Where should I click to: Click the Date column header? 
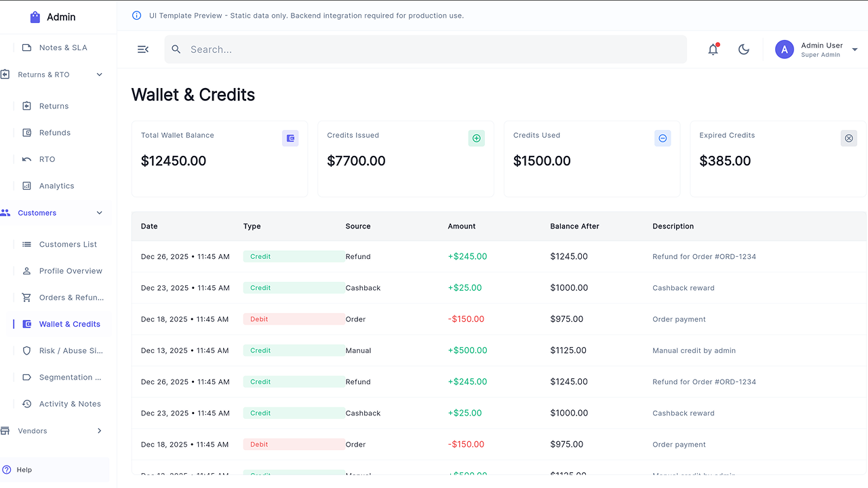149,226
